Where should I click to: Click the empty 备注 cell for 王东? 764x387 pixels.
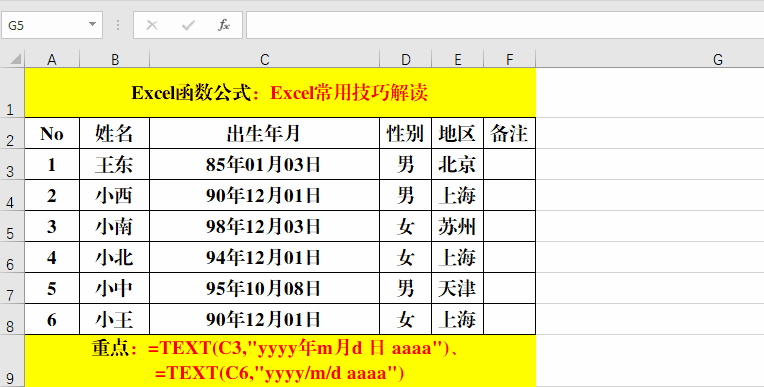coord(510,164)
